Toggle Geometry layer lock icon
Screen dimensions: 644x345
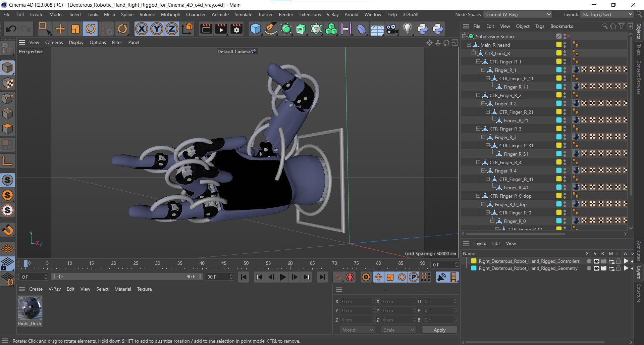pos(618,268)
